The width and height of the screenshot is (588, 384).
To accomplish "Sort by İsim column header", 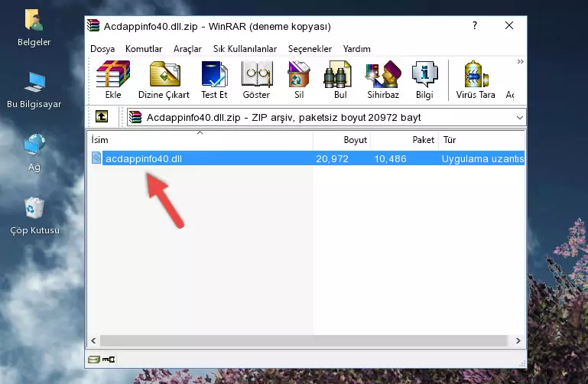I will click(x=200, y=140).
